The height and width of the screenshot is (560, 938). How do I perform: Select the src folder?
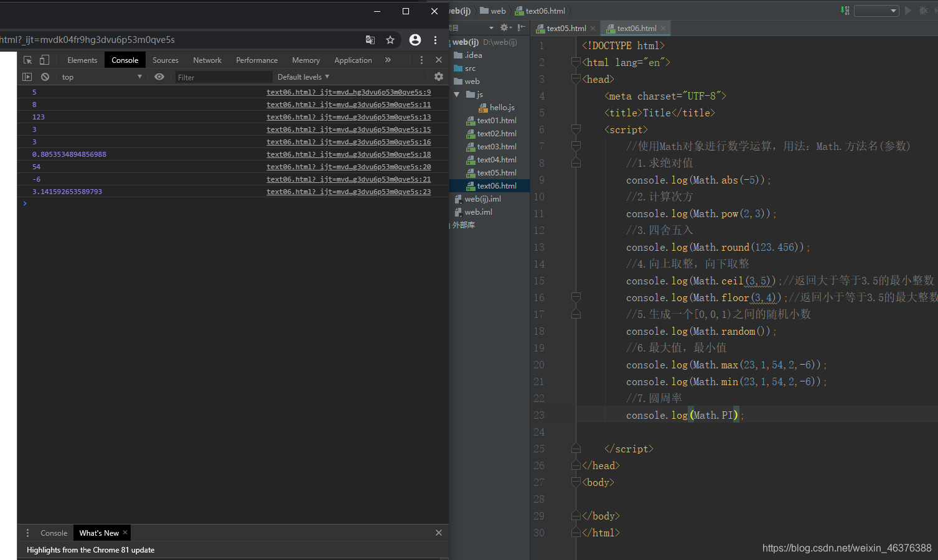[x=465, y=68]
